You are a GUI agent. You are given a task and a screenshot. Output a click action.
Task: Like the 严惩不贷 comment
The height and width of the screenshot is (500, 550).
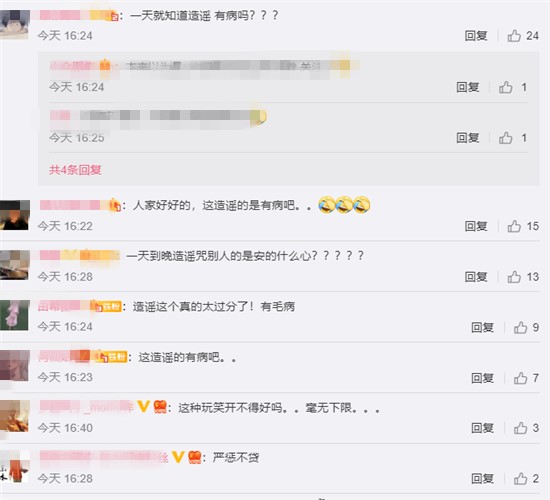point(520,479)
